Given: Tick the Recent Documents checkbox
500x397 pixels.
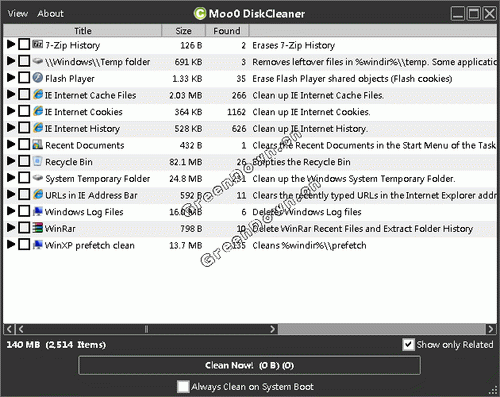Looking at the screenshot, I should tap(24, 144).
